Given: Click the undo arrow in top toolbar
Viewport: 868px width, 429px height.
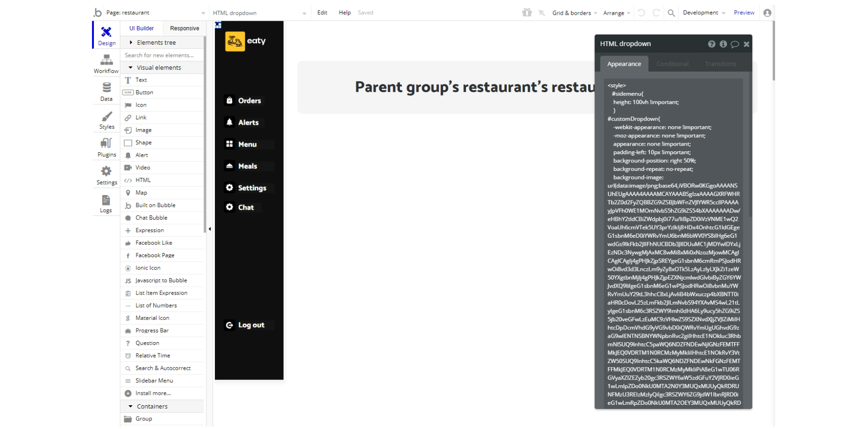Looking at the screenshot, I should (x=641, y=13).
